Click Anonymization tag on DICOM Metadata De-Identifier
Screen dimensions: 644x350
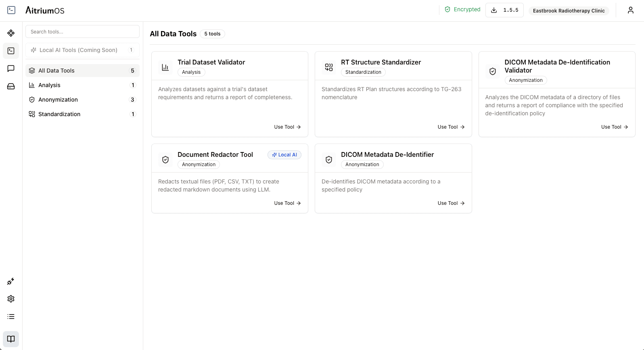pos(362,165)
